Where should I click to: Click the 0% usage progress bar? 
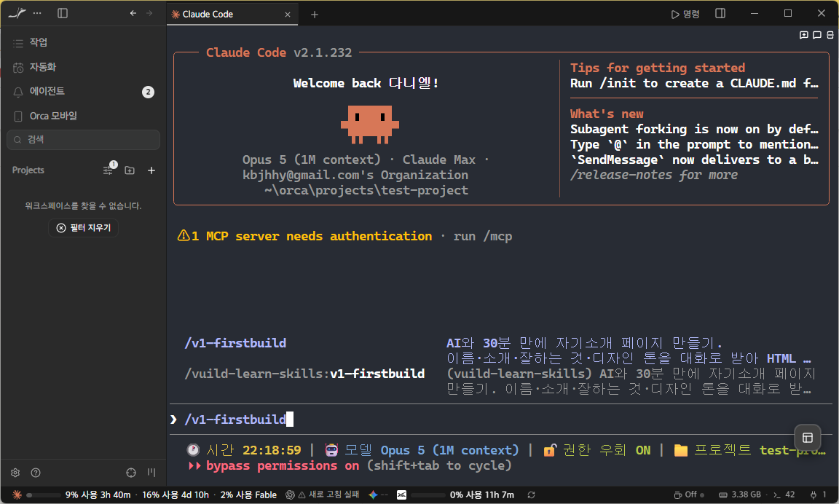click(428, 495)
